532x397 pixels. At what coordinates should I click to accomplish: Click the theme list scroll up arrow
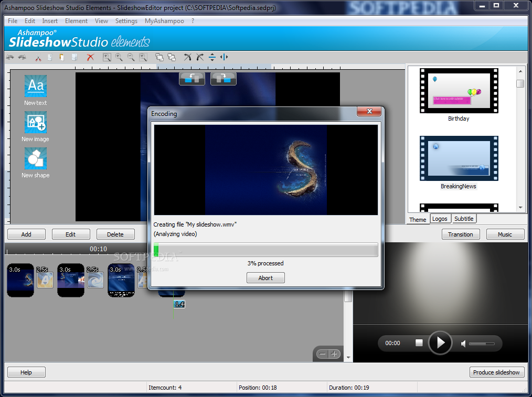(x=520, y=71)
